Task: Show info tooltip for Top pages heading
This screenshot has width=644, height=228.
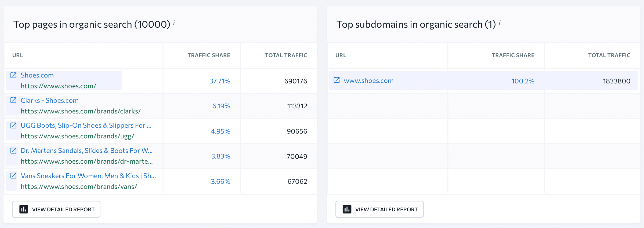Action: point(174,23)
